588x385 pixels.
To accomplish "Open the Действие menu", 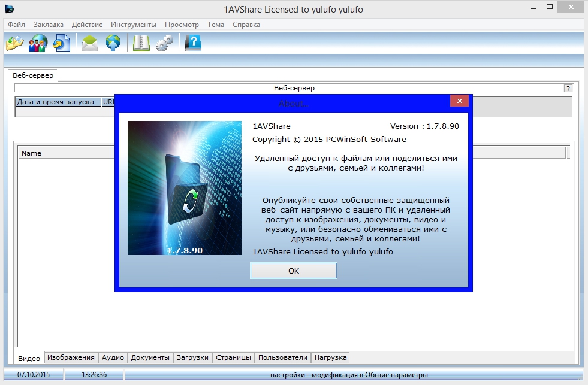I will pyautogui.click(x=87, y=25).
